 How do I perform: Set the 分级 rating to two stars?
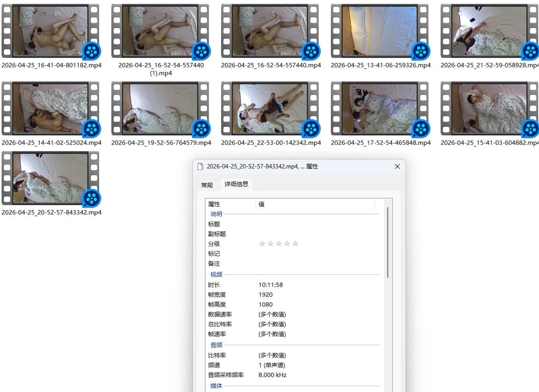(x=270, y=244)
